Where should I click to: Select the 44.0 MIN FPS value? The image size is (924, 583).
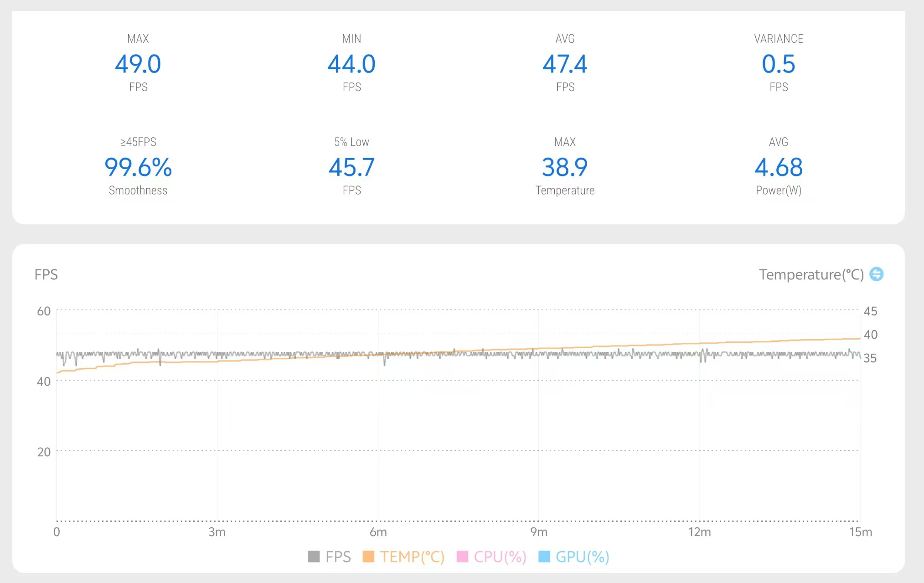tap(351, 64)
